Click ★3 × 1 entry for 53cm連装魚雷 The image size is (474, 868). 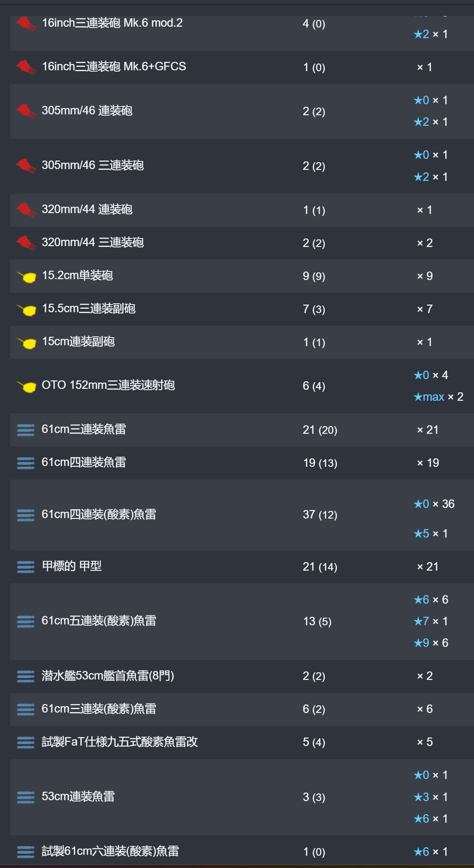click(431, 797)
